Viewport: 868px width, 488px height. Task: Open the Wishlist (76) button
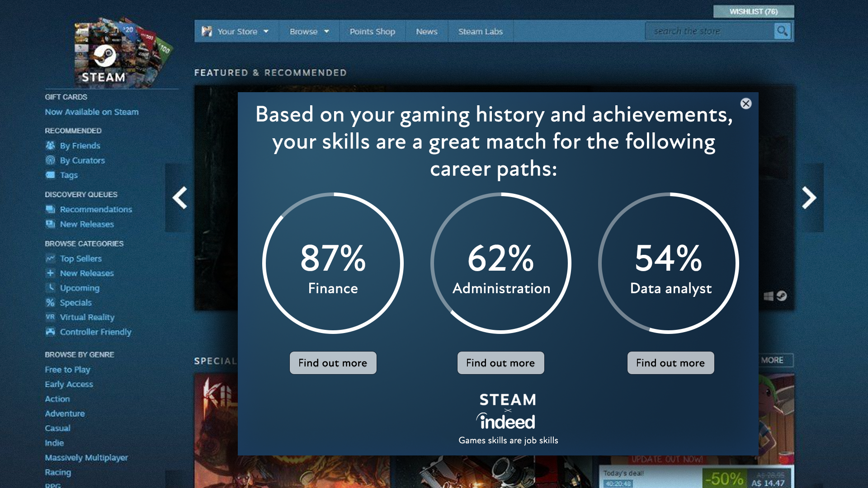coord(753,11)
